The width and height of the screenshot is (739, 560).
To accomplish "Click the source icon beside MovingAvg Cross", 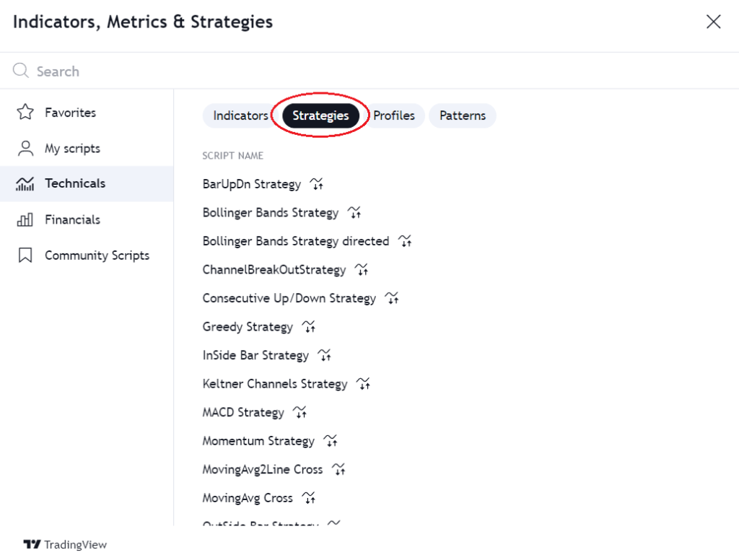I will pyautogui.click(x=309, y=497).
